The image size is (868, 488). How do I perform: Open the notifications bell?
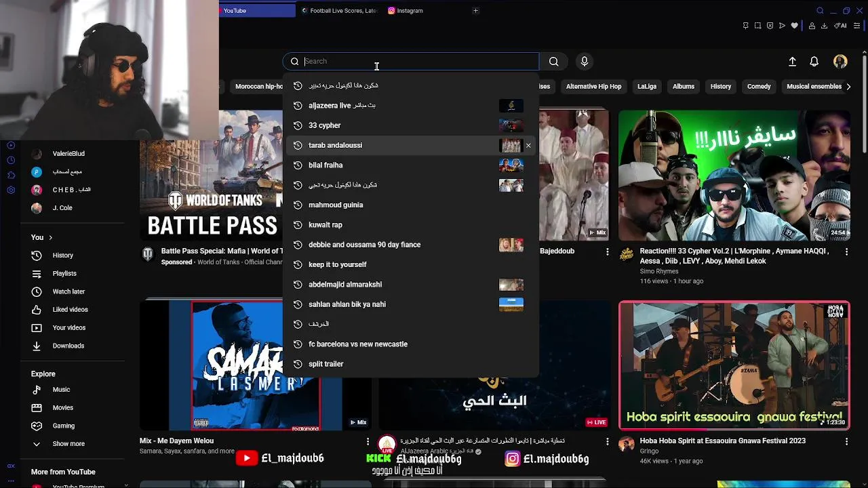pos(814,62)
